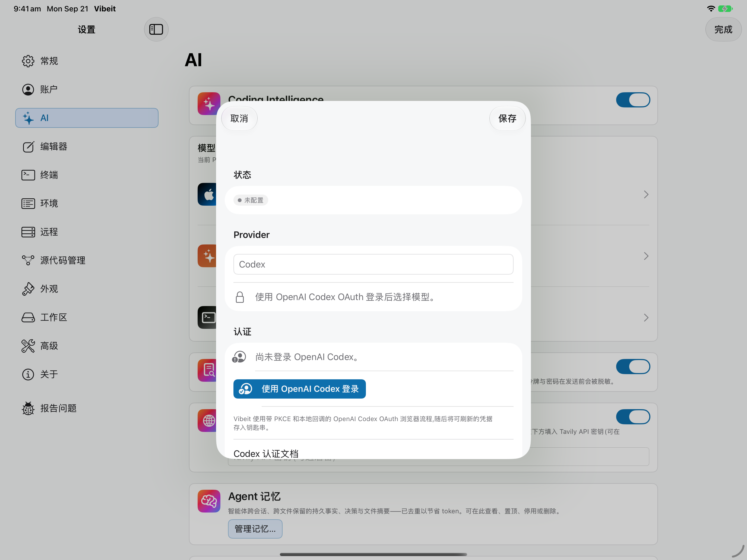Go to the 终端 settings section

tap(87, 175)
